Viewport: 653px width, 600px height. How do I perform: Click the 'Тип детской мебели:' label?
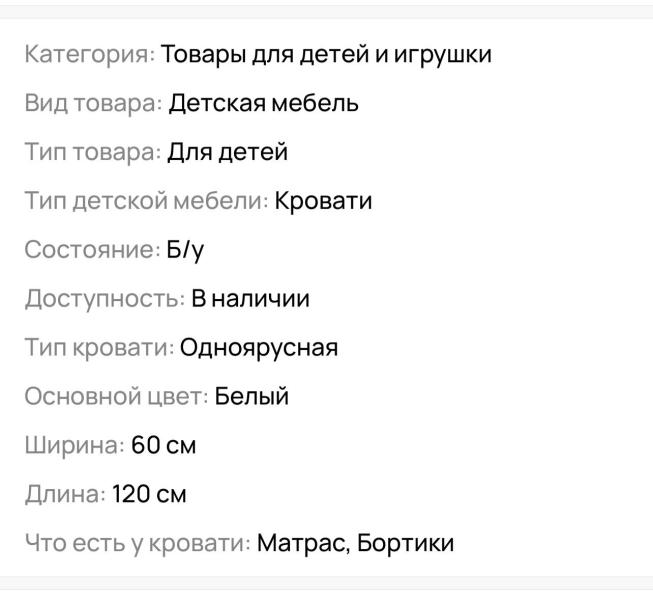pos(146,201)
